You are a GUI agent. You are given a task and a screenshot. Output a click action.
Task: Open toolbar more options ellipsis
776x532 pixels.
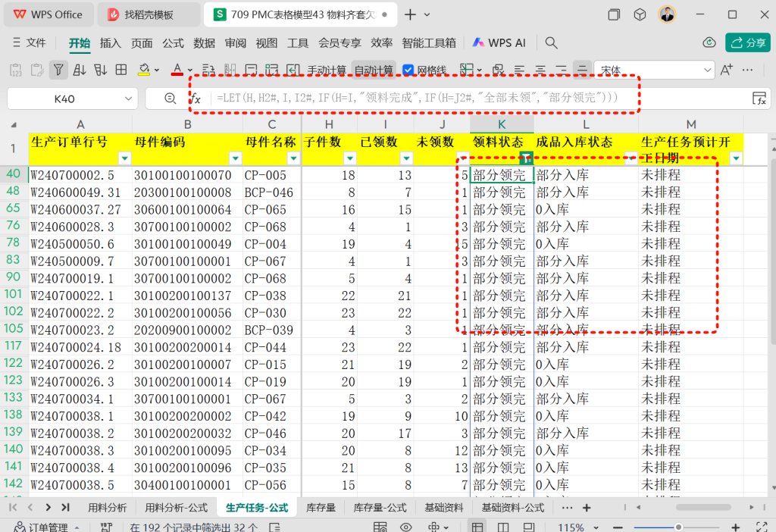tap(748, 70)
